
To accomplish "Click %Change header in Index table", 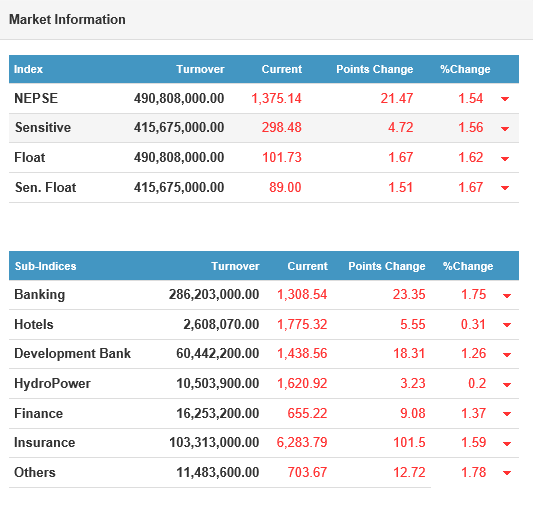I will pos(465,69).
